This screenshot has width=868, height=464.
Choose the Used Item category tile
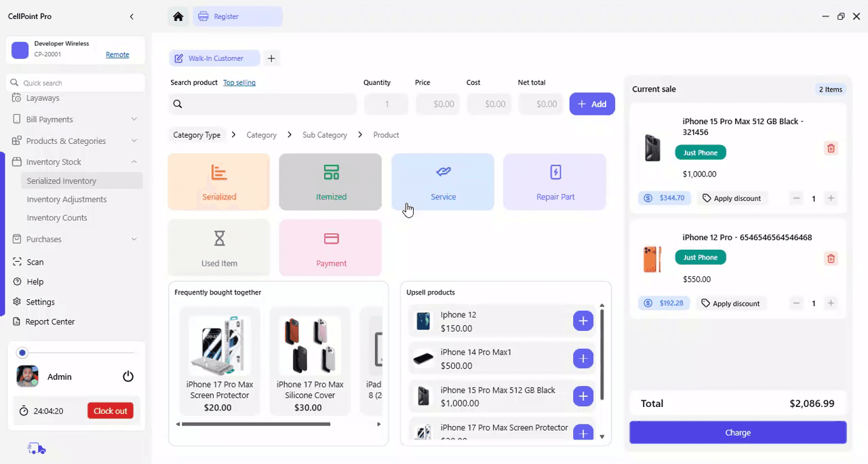[x=219, y=248]
